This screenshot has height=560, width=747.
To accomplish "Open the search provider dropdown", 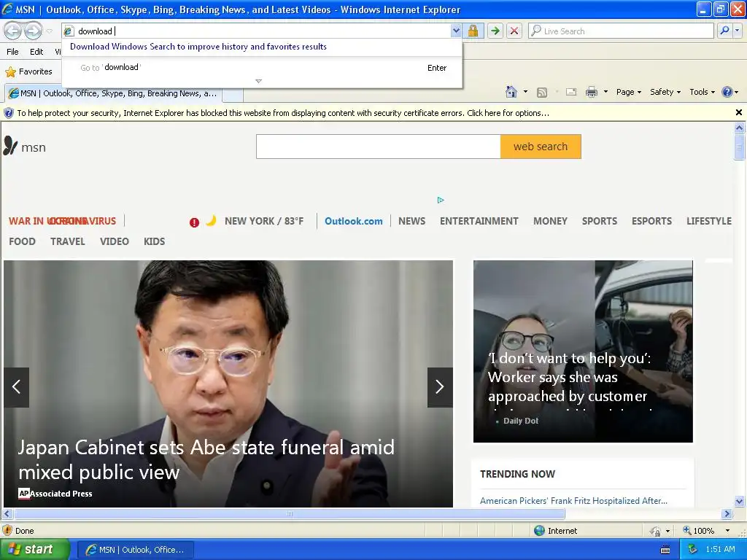I will point(737,31).
